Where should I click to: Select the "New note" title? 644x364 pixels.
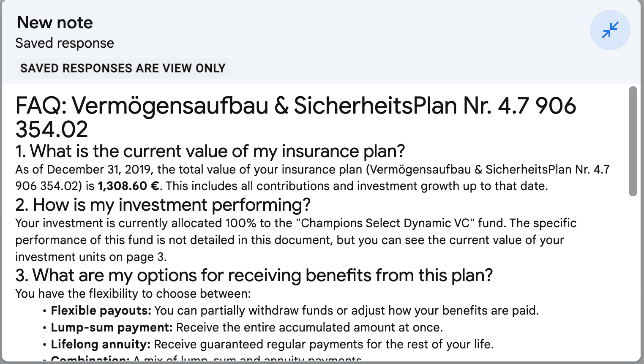[x=55, y=22]
